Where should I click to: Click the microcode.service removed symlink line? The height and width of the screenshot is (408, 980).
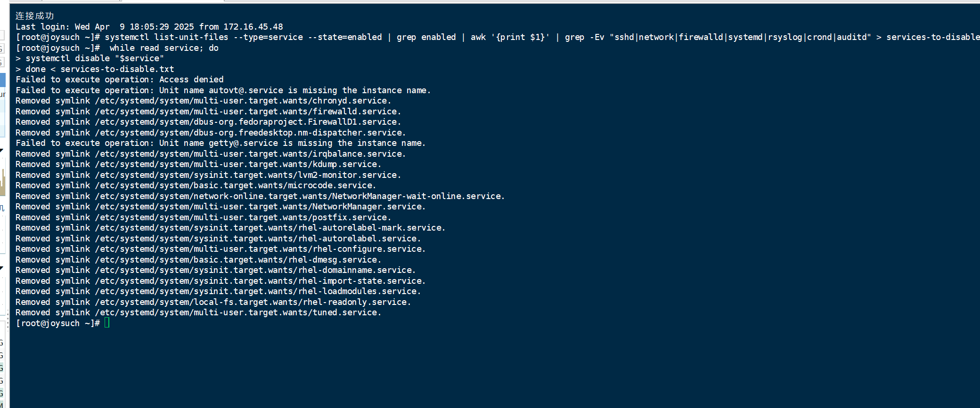click(x=196, y=185)
